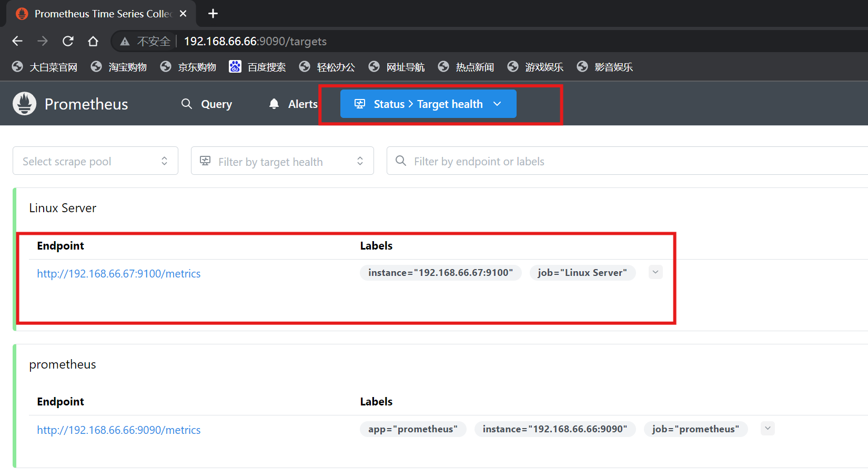Open the 轻松办公 bookmark
This screenshot has height=476, width=868.
coord(327,67)
